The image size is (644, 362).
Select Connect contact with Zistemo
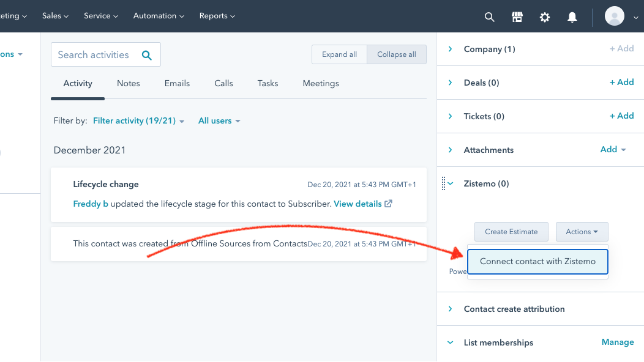pos(537,261)
